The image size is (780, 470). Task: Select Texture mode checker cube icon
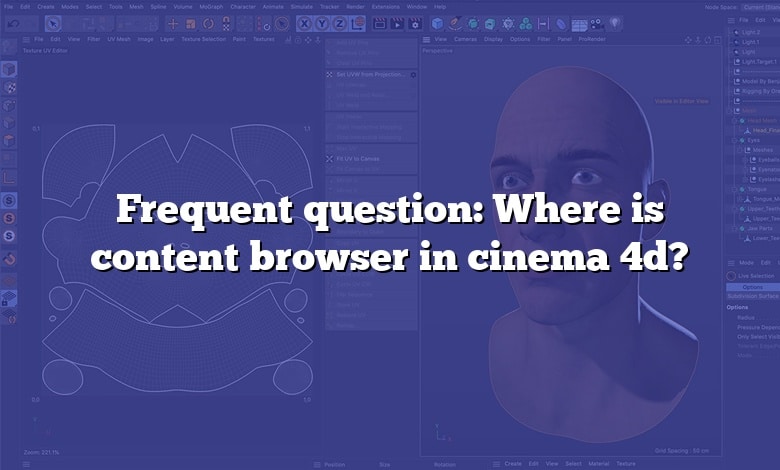click(9, 88)
